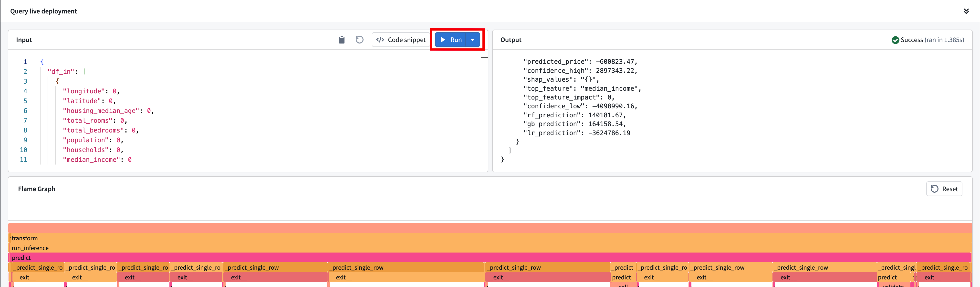
Task: Click the "latitude" line in the input editor
Action: [89, 101]
